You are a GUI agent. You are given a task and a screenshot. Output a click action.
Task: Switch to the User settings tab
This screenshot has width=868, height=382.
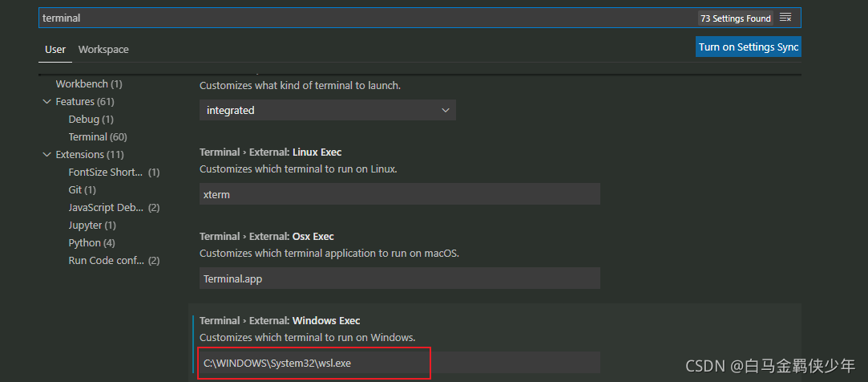click(55, 49)
